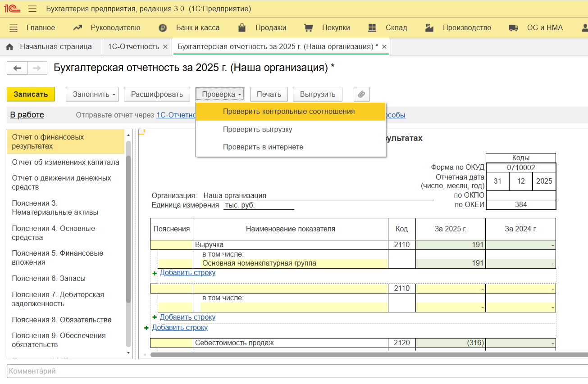This screenshot has width=588, height=384.
Task: Open the В работе status selector
Action: coord(27,115)
